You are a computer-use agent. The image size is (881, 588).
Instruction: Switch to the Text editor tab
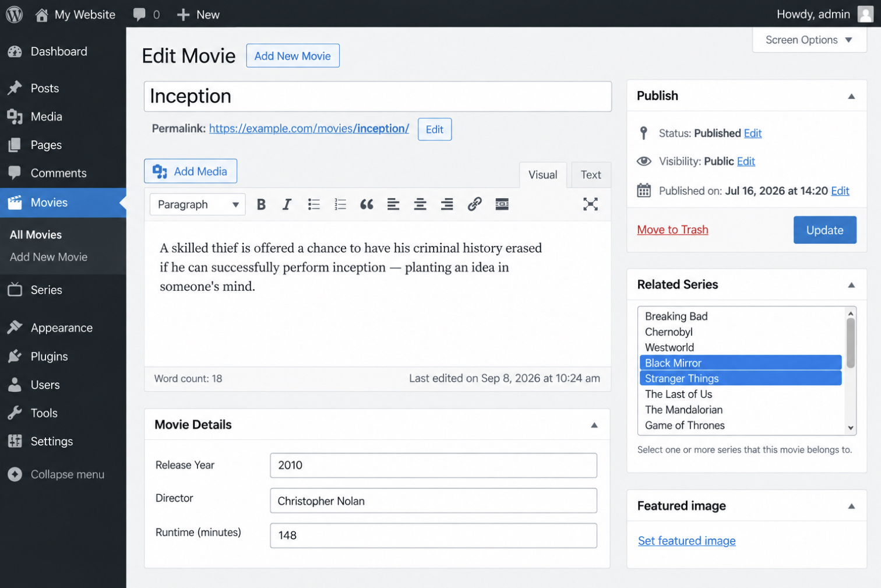(x=591, y=175)
